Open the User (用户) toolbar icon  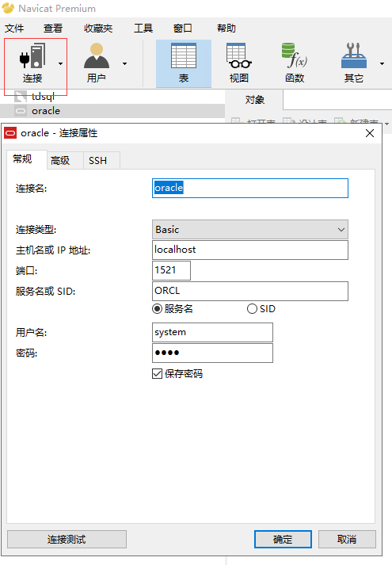click(x=96, y=55)
